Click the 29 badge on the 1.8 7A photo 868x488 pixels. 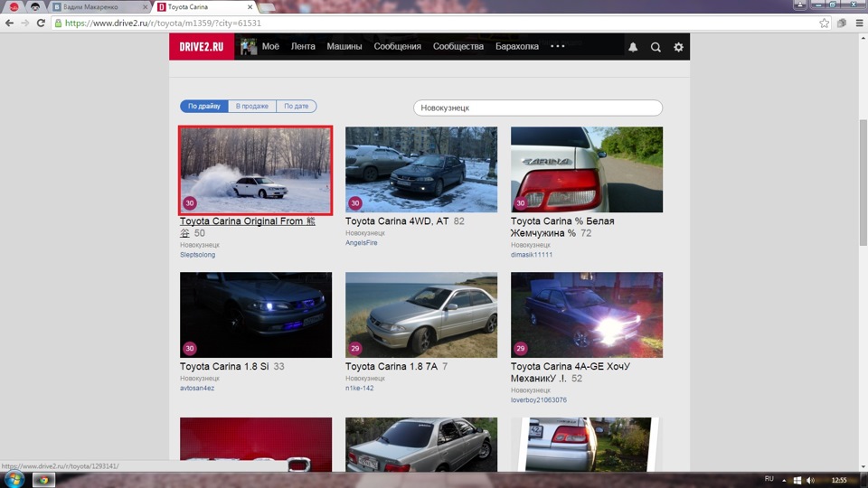(355, 349)
